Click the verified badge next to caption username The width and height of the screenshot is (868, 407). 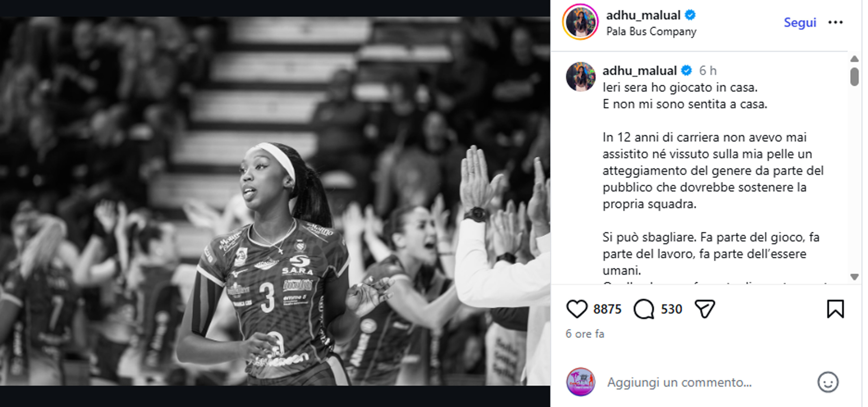pos(686,71)
